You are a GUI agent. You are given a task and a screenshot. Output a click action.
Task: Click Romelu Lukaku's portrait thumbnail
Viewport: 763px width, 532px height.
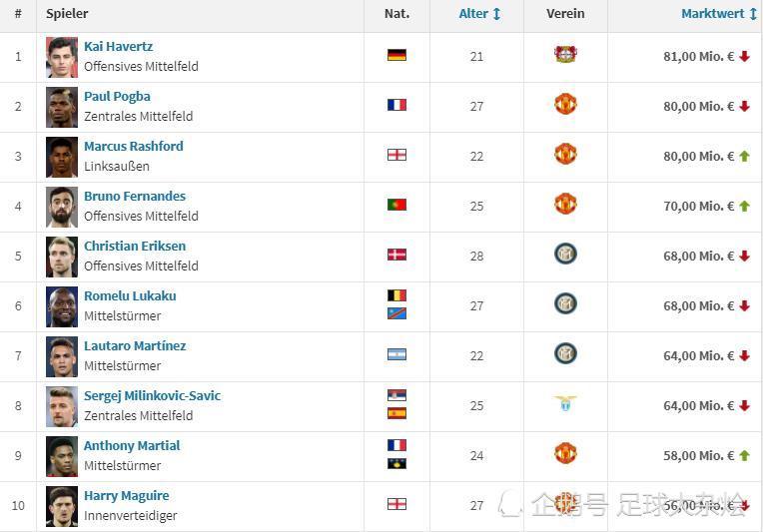tap(62, 306)
